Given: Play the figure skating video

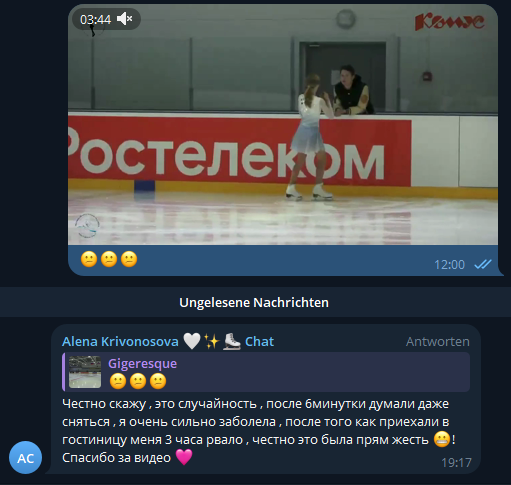Looking at the screenshot, I should [283, 125].
